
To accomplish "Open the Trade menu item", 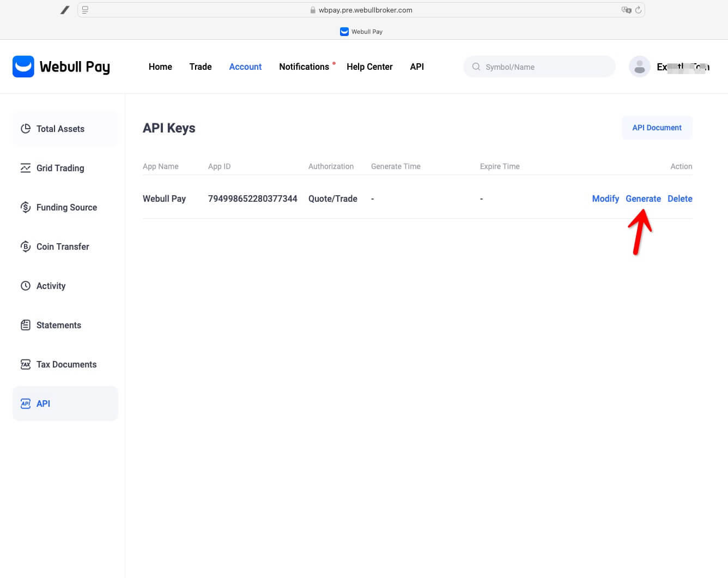I will click(x=201, y=67).
